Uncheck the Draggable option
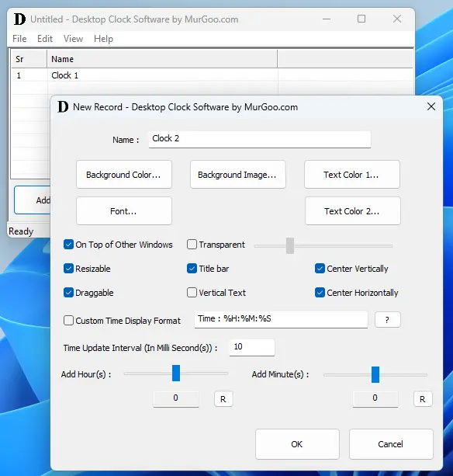This screenshot has height=476, width=453. tap(68, 293)
